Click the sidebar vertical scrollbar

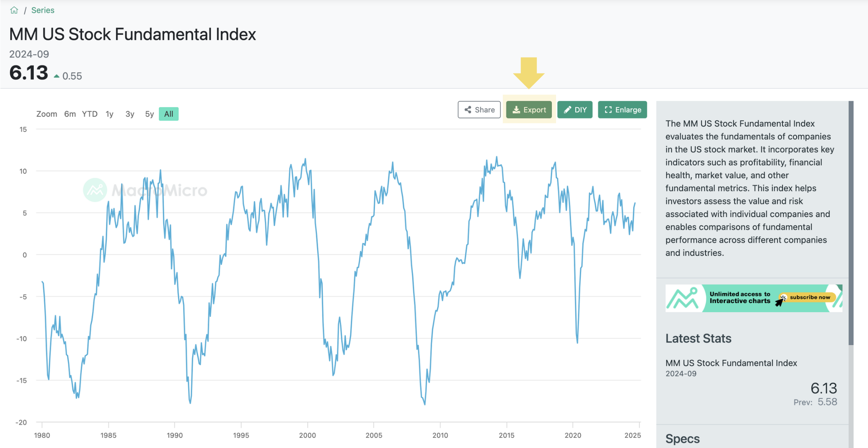coord(851,223)
